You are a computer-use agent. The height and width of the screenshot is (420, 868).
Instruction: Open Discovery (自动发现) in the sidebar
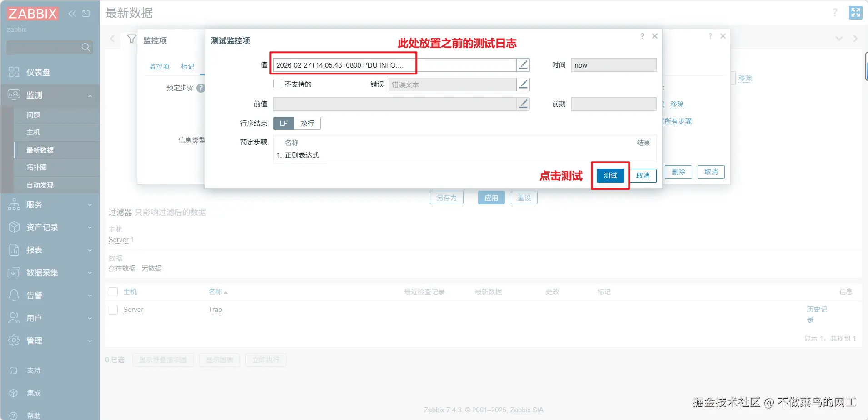tap(40, 185)
